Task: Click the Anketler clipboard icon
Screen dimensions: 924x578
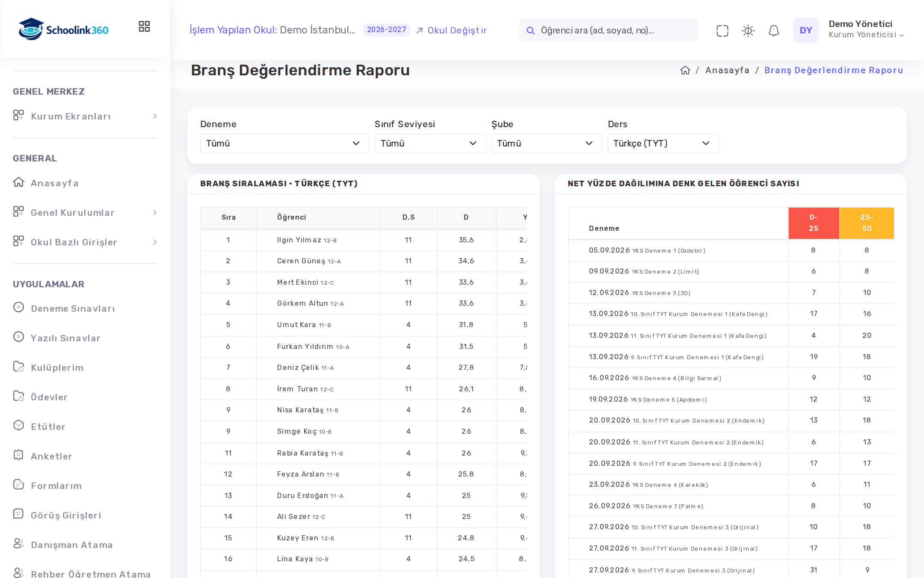Action: [18, 455]
